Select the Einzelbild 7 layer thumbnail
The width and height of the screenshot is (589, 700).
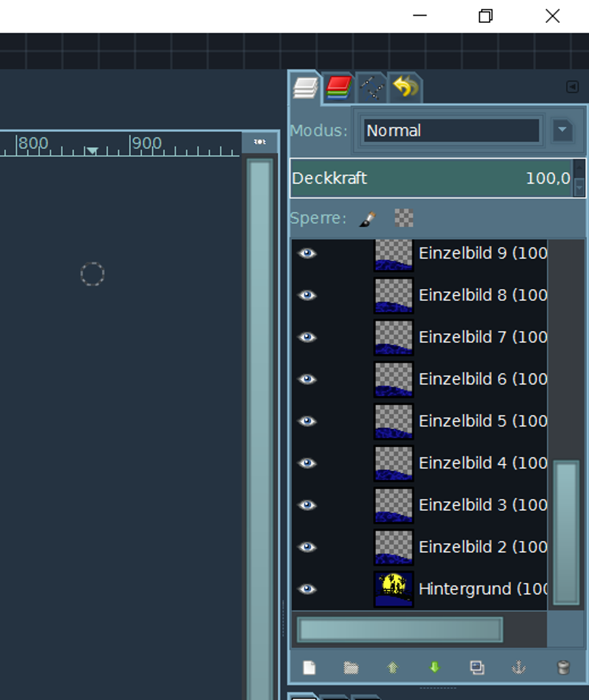point(393,337)
